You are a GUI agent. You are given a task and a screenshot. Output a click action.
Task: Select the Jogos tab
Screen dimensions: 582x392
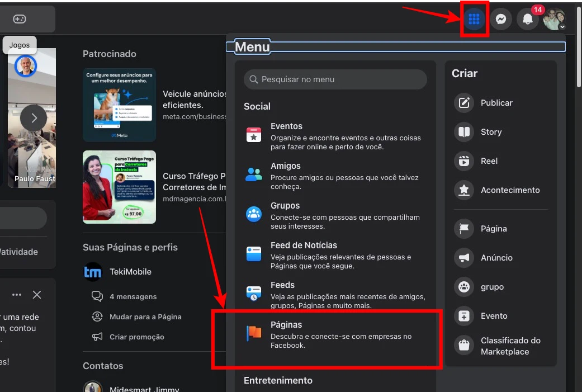[19, 45]
